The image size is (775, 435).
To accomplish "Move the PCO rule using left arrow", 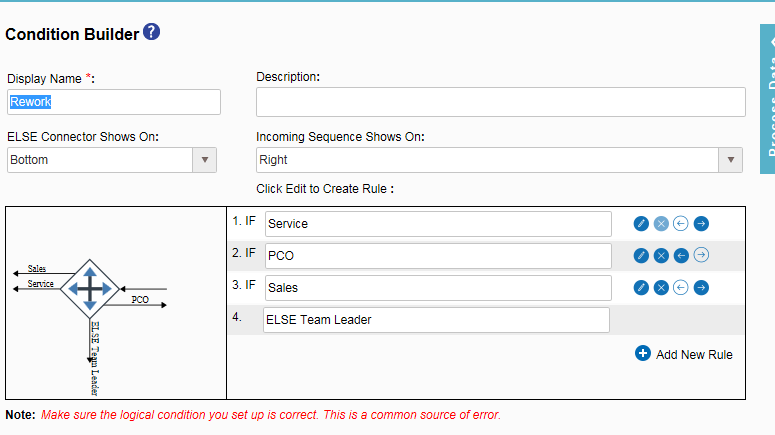I will click(681, 256).
